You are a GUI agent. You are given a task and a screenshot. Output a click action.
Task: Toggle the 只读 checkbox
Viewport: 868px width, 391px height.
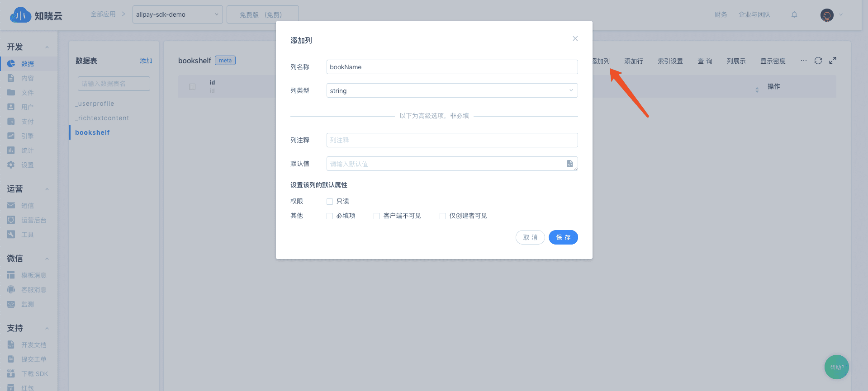330,202
